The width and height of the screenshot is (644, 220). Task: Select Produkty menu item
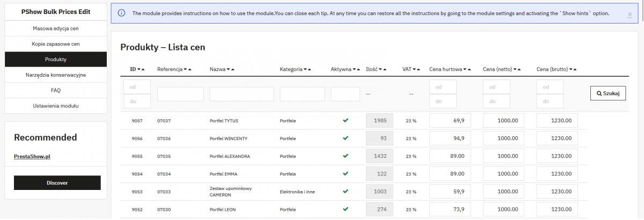56,59
